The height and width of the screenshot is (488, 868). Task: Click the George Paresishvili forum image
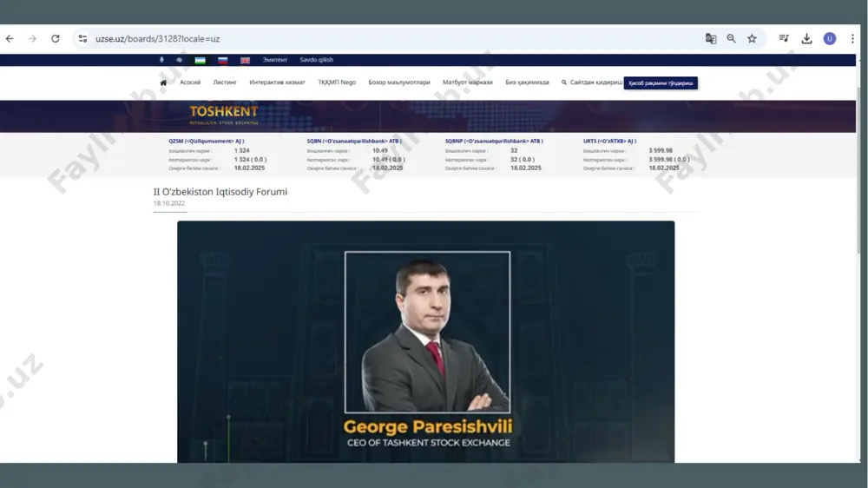(425, 342)
